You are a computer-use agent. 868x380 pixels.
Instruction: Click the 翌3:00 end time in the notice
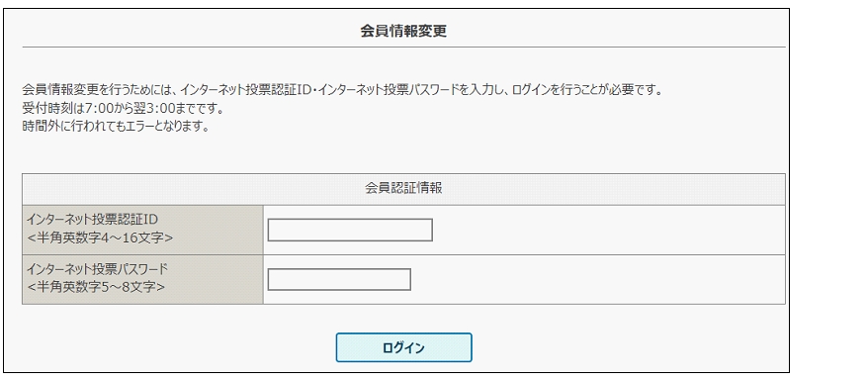tap(156, 108)
